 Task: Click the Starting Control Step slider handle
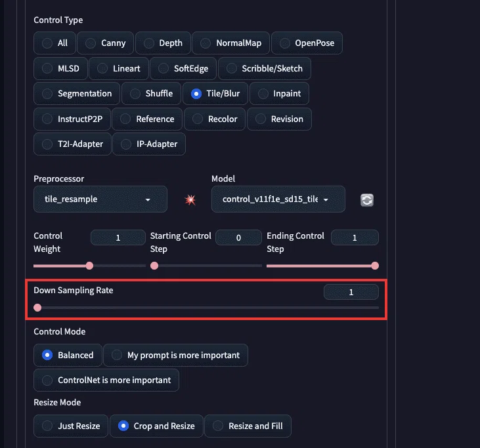coord(154,266)
